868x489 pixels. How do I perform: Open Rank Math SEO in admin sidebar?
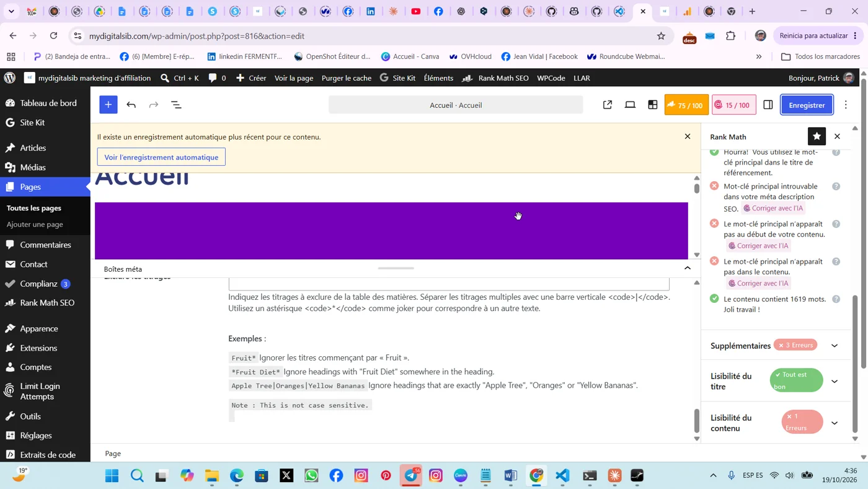[47, 303]
